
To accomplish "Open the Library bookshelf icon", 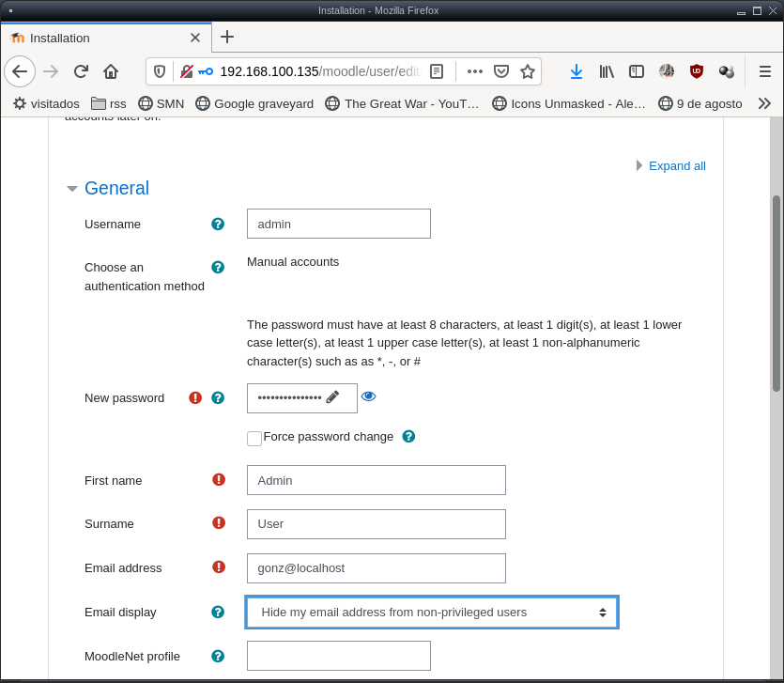I will click(607, 71).
